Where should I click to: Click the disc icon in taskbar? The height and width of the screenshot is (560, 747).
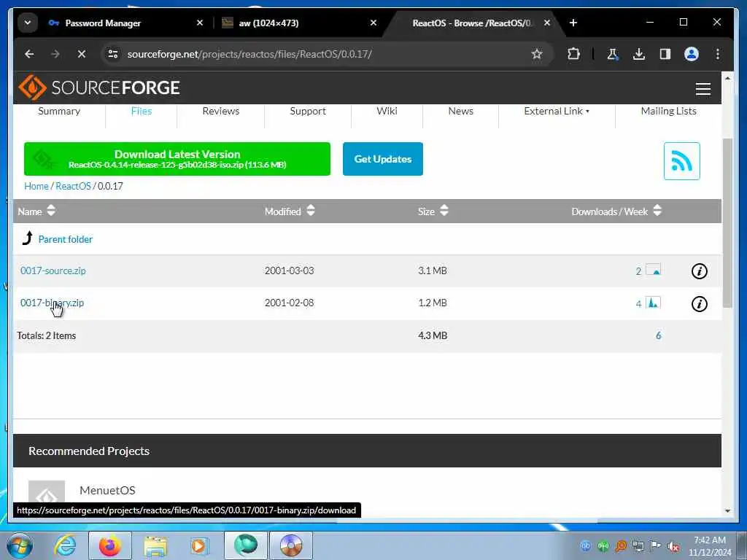[291, 545]
